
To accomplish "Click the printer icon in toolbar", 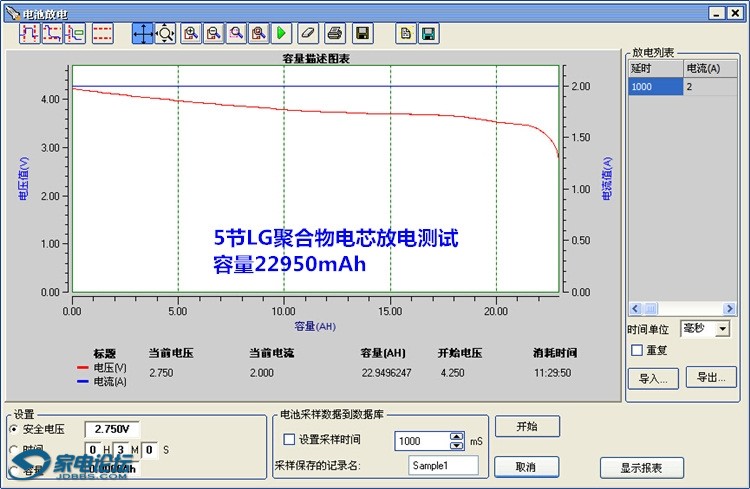I will [335, 33].
